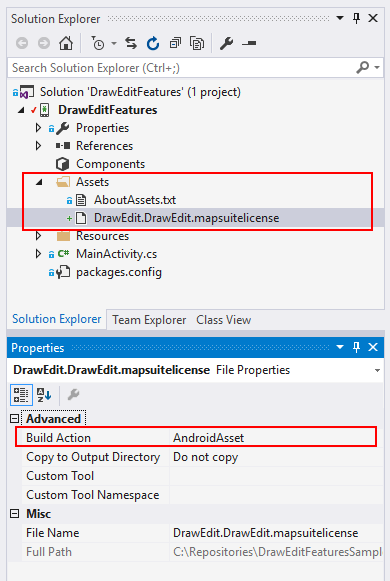Toggle the Categorized view in Properties panel
The image size is (390, 581).
21,395
